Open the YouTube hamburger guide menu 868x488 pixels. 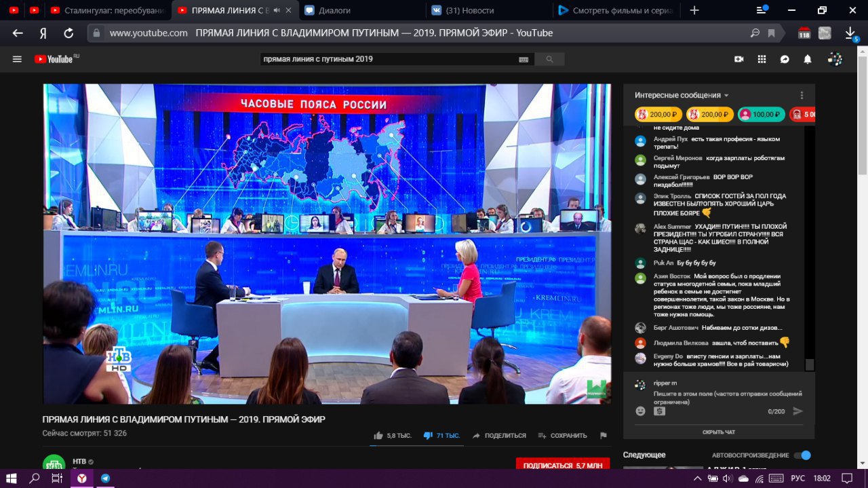[x=18, y=59]
